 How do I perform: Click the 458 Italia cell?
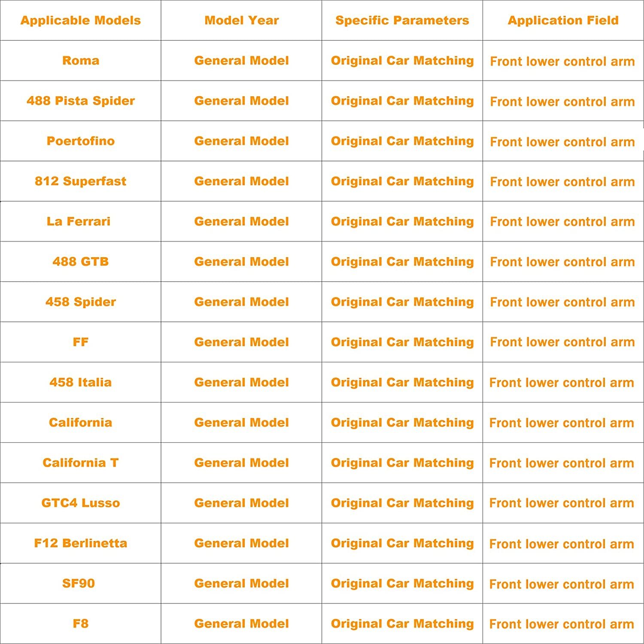tap(81, 382)
